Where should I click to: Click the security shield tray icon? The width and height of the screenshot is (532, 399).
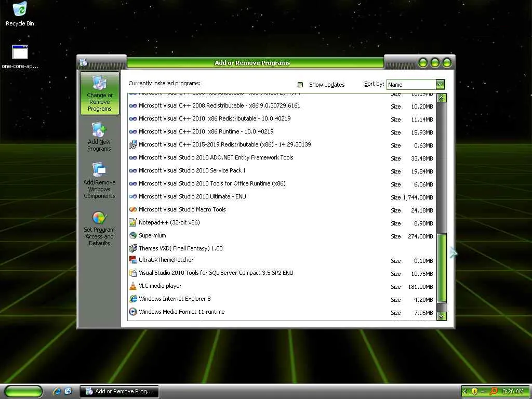[x=474, y=391]
